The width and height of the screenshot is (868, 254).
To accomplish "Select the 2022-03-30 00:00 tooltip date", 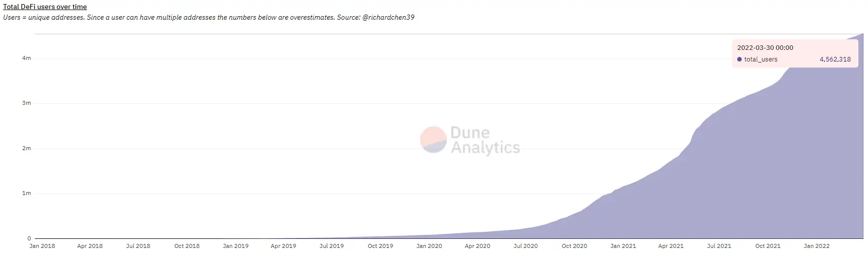I will tap(765, 48).
